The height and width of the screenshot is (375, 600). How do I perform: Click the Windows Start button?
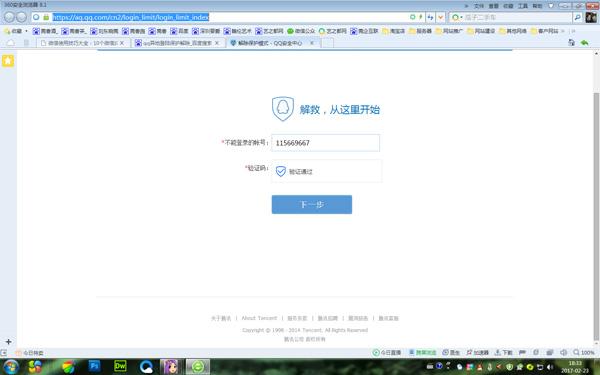11,367
